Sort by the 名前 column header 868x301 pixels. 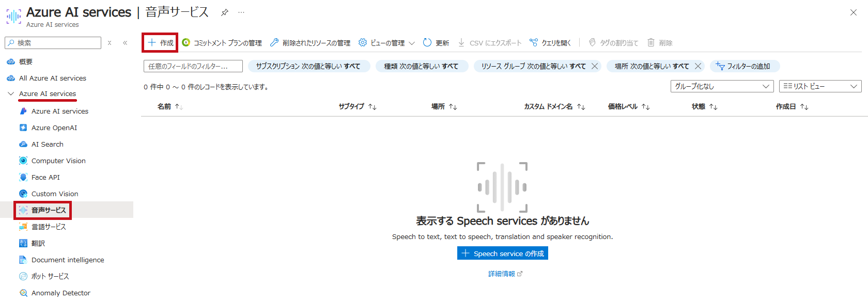click(170, 106)
